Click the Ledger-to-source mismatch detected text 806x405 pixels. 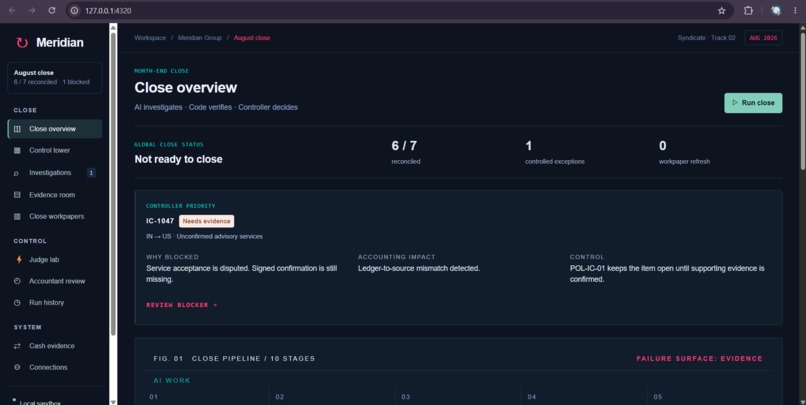(419, 268)
